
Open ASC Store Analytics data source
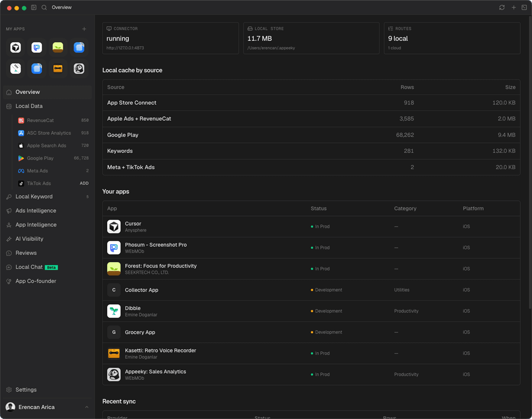(x=53, y=133)
